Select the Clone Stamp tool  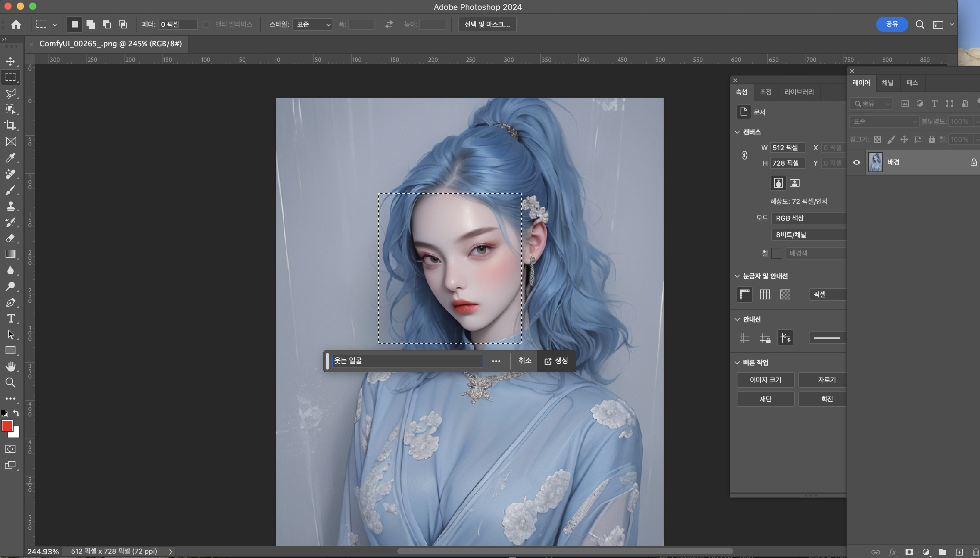click(10, 206)
